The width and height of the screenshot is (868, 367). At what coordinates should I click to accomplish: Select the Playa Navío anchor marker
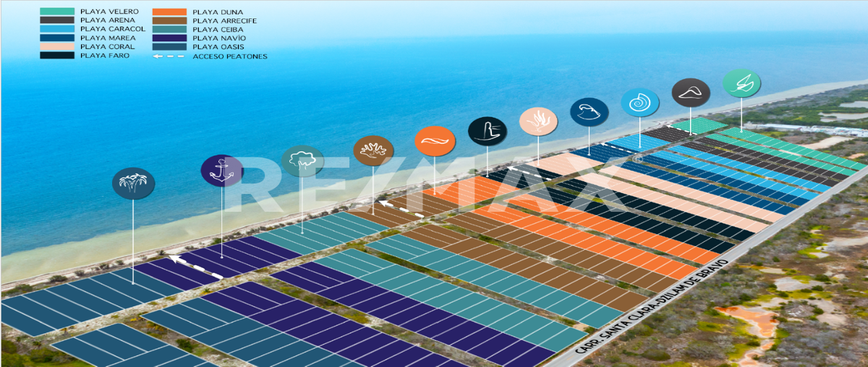[x=221, y=171]
